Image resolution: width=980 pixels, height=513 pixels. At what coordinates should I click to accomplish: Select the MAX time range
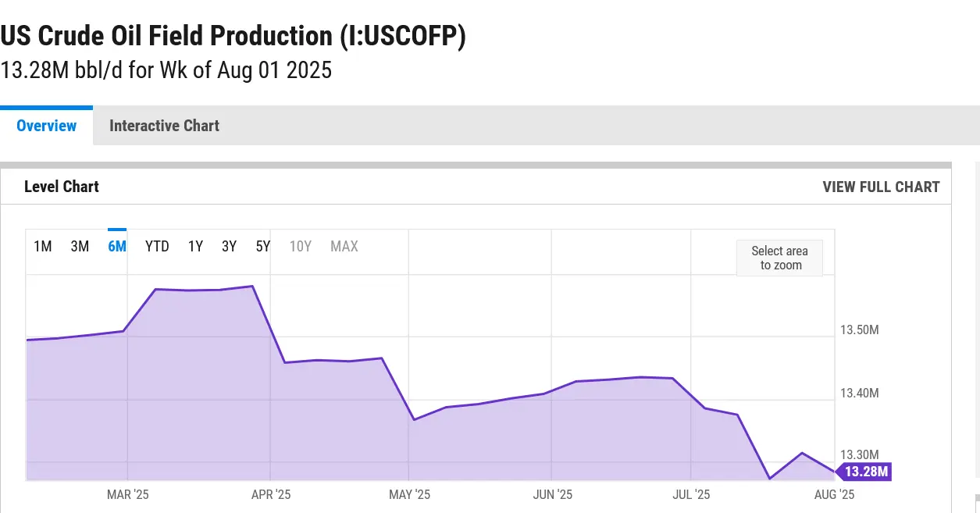point(344,247)
